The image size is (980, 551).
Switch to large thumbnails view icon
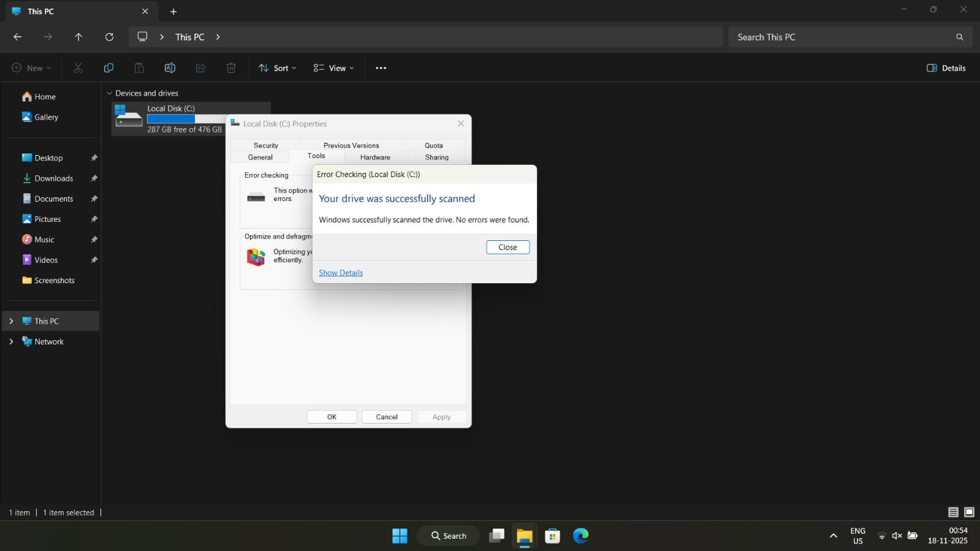[969, 512]
